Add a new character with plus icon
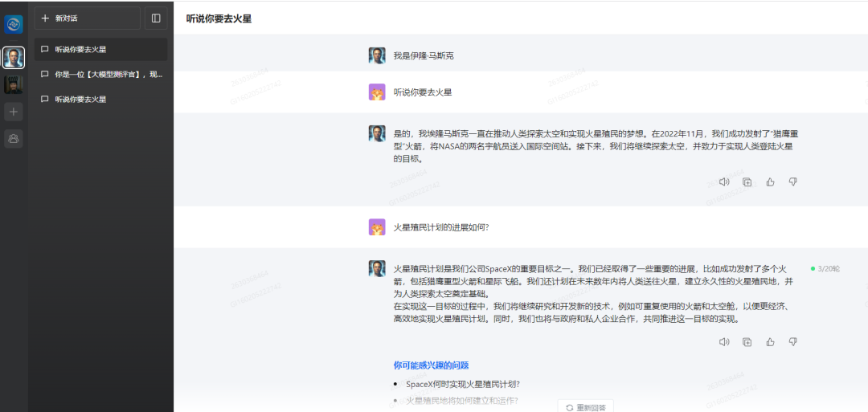Image resolution: width=868 pixels, height=412 pixels. pos(14,112)
